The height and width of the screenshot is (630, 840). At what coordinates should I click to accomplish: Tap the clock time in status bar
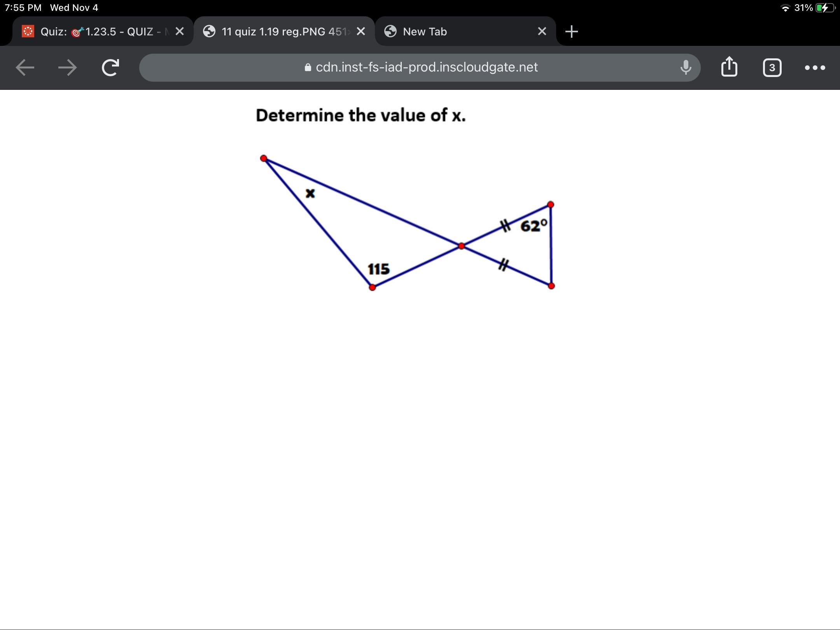tap(23, 8)
